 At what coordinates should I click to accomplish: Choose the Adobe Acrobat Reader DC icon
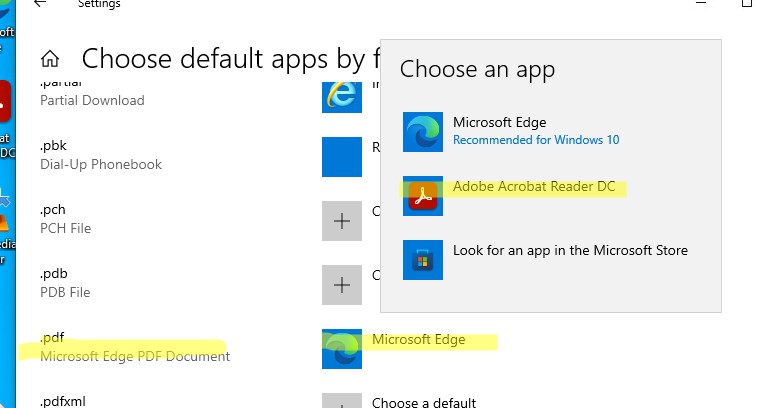422,196
